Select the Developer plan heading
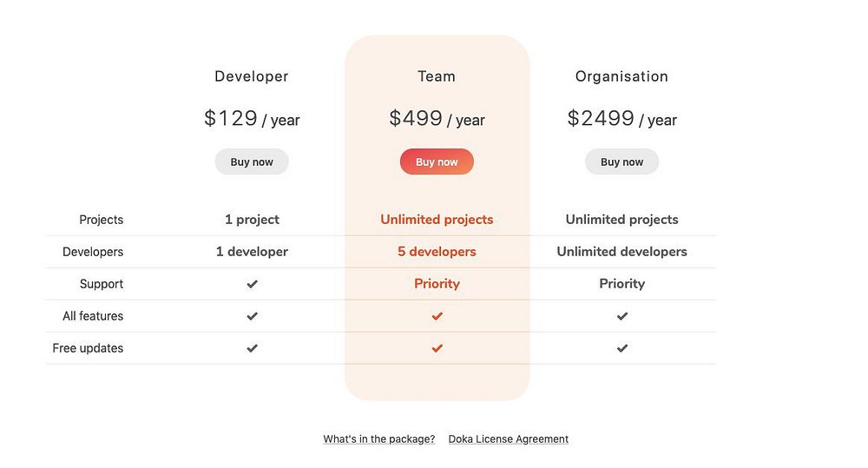This screenshot has width=868, height=468. tap(252, 76)
